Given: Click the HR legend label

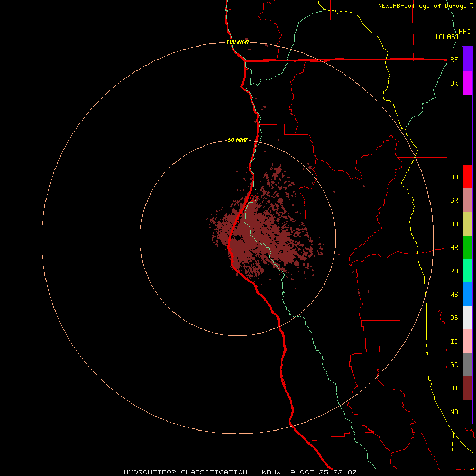Looking at the screenshot, I should [x=454, y=248].
